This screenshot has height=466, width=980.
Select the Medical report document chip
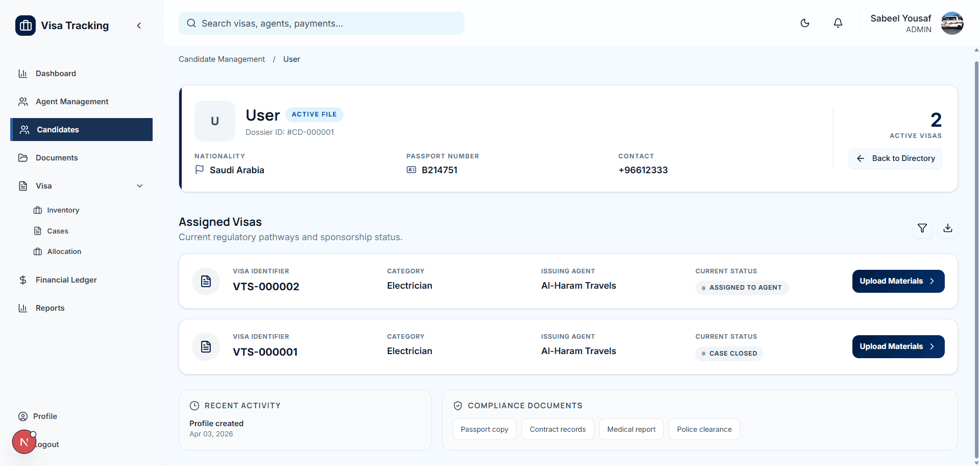631,429
